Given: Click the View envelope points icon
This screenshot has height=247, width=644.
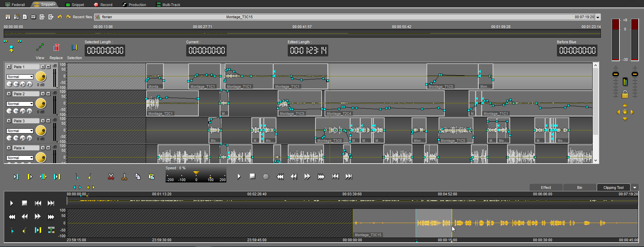Looking at the screenshot, I should tap(40, 48).
